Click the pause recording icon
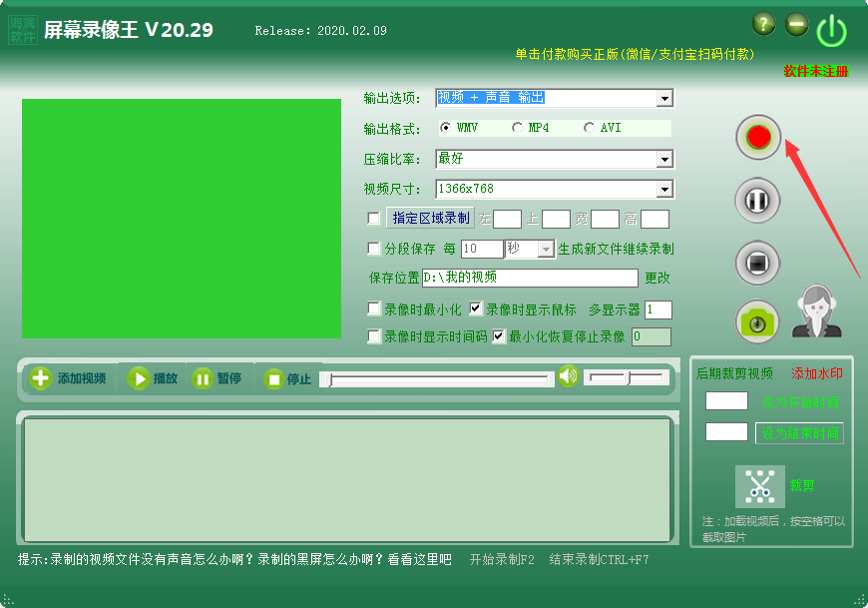 coord(757,200)
